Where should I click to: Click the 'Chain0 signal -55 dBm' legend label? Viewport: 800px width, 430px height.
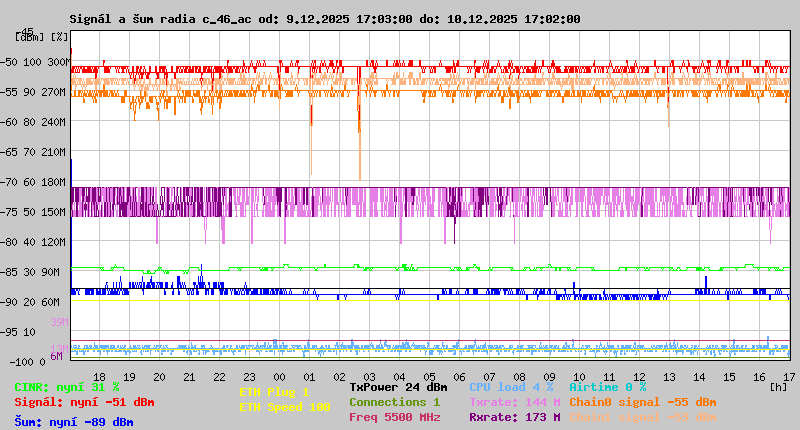pos(643,402)
